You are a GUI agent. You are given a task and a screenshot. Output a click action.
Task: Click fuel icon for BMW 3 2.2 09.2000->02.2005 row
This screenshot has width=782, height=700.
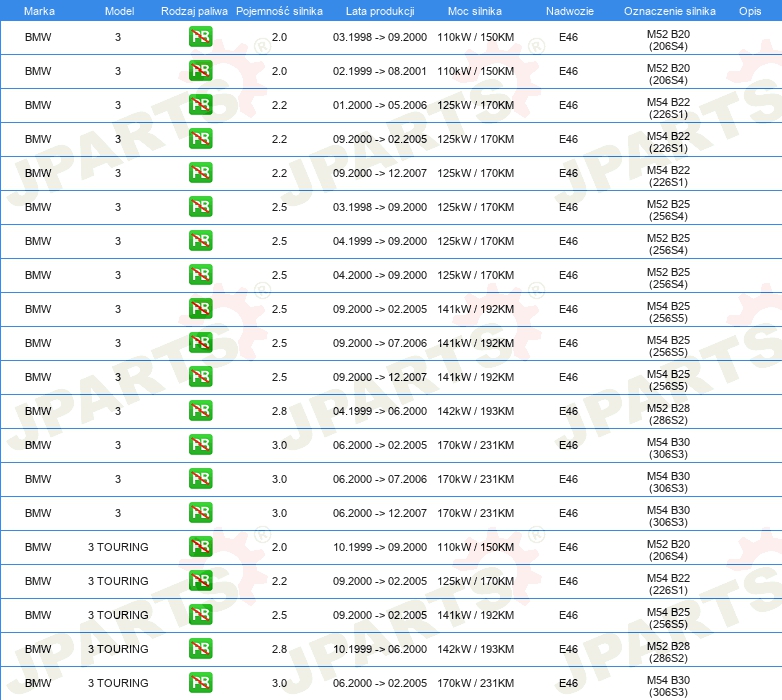200,139
